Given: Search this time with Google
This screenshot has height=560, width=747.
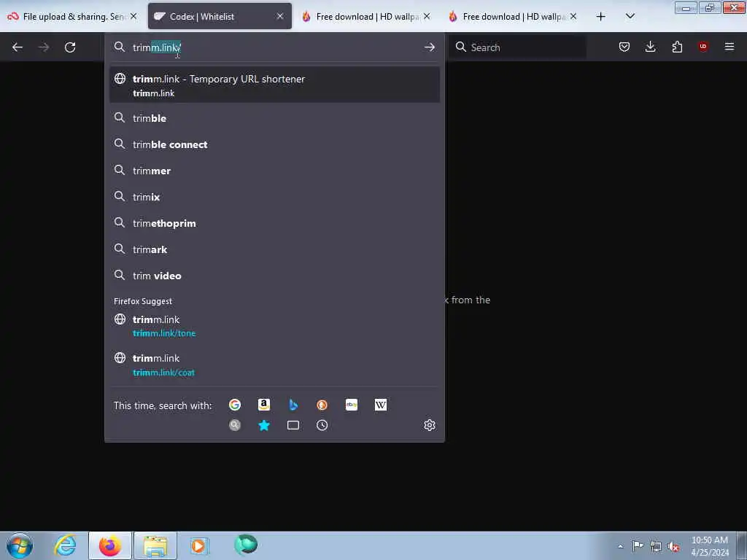Looking at the screenshot, I should [235, 405].
